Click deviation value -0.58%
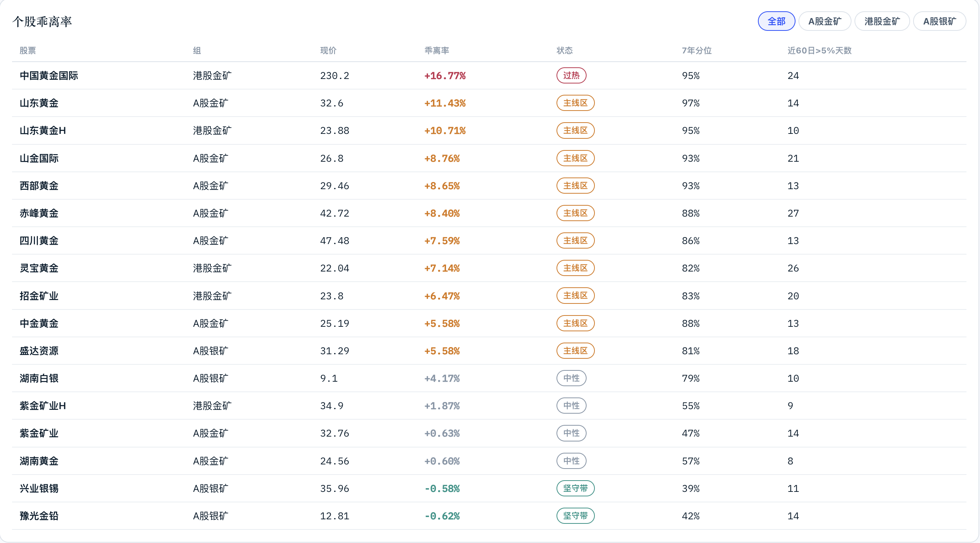 pos(442,488)
